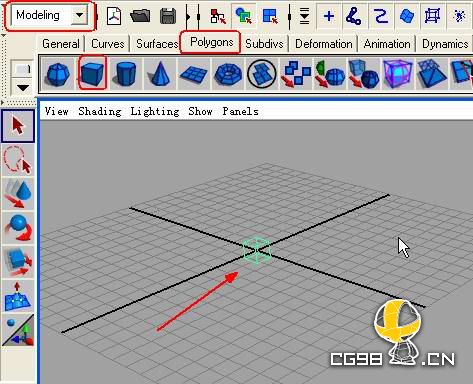Open the Panels menu
The height and width of the screenshot is (384, 473).
(240, 111)
